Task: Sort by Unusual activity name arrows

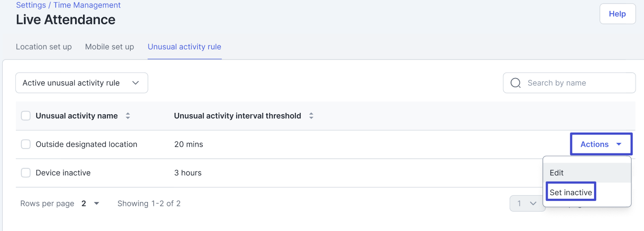Action: point(128,116)
